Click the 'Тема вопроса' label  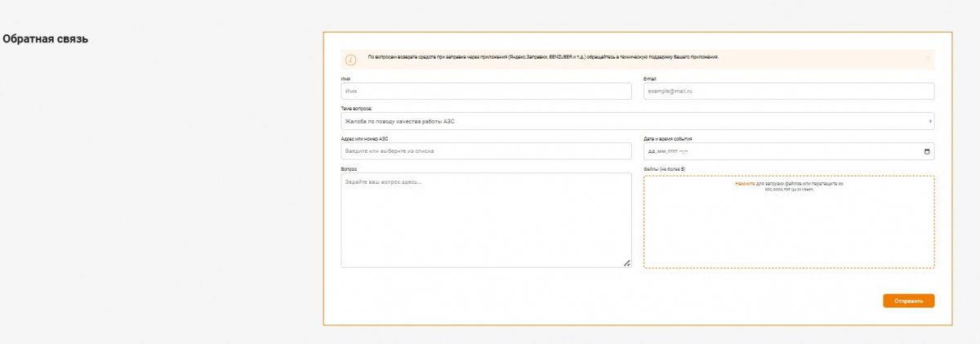click(356, 108)
